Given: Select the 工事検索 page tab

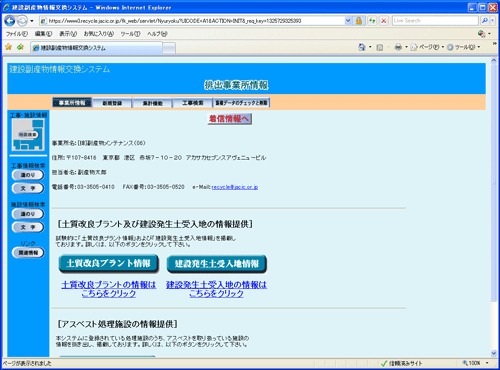Looking at the screenshot, I should [193, 103].
